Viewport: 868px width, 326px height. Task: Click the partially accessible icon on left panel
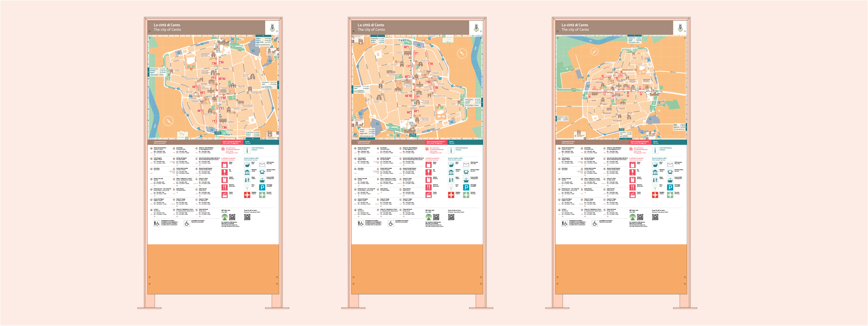[157, 223]
